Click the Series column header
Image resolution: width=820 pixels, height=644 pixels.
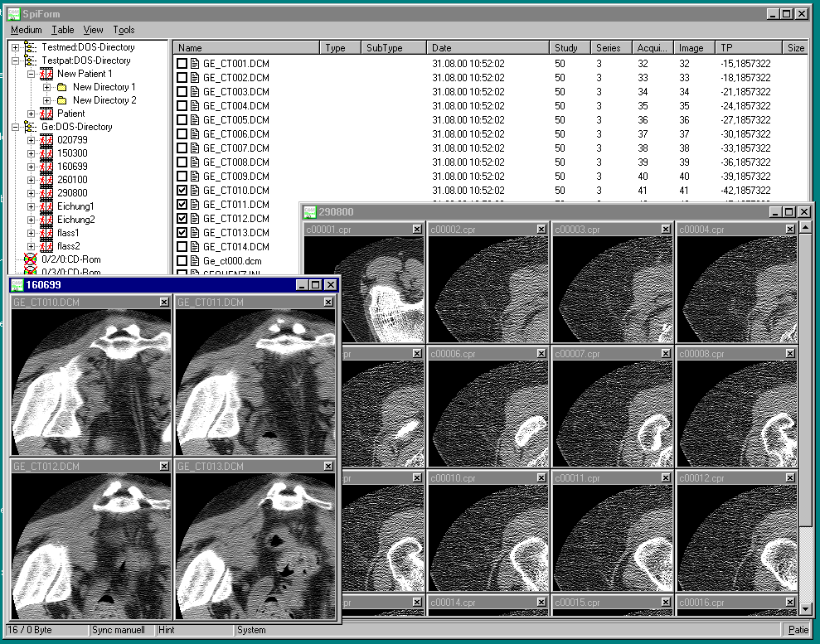pos(611,47)
